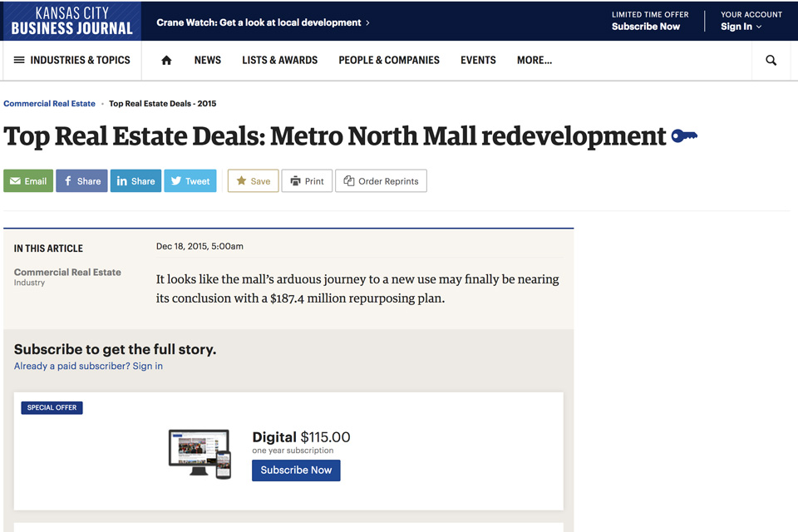The width and height of the screenshot is (798, 532).
Task: Save the article with the star button
Action: pyautogui.click(x=253, y=180)
